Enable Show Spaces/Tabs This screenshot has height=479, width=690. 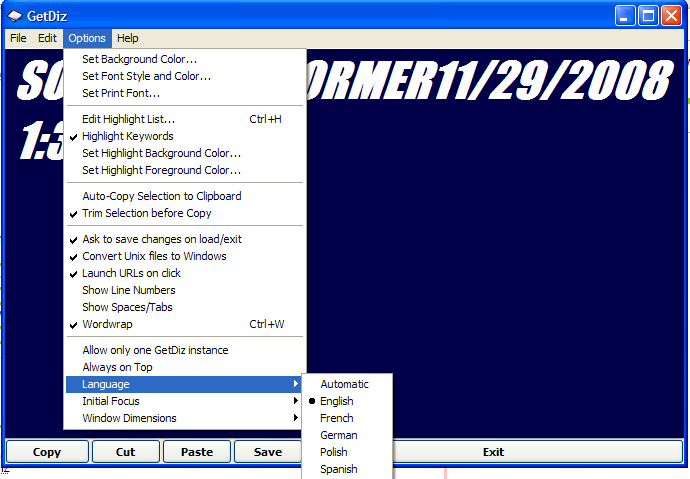185,307
